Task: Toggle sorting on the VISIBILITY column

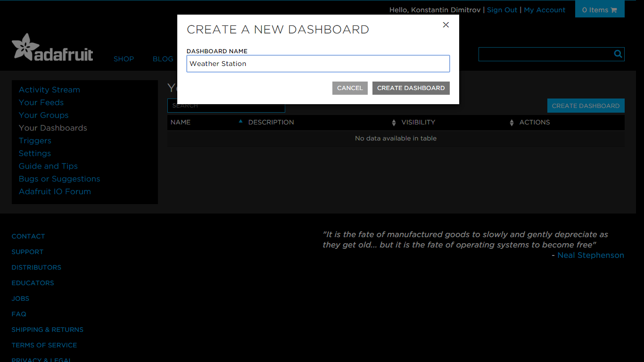Action: pyautogui.click(x=512, y=122)
